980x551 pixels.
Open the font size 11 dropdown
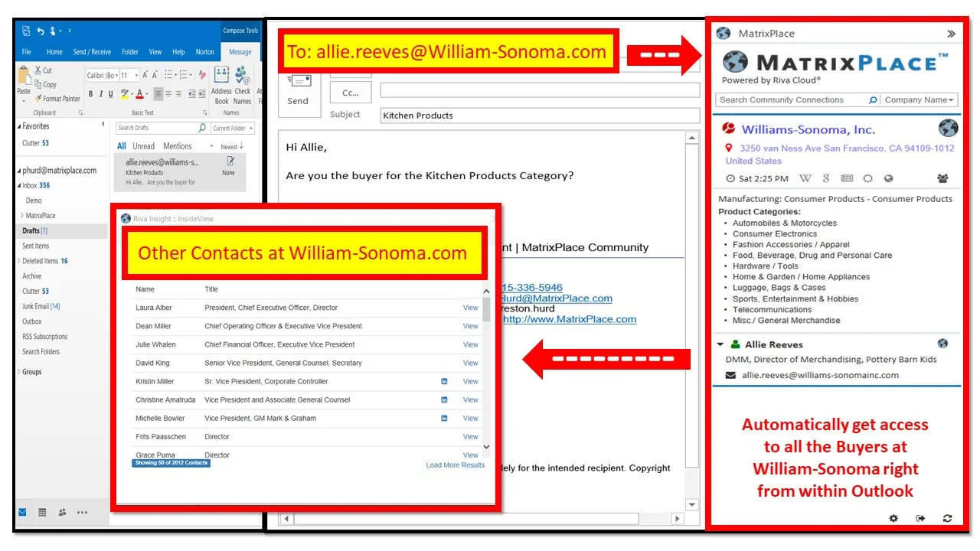(x=136, y=75)
